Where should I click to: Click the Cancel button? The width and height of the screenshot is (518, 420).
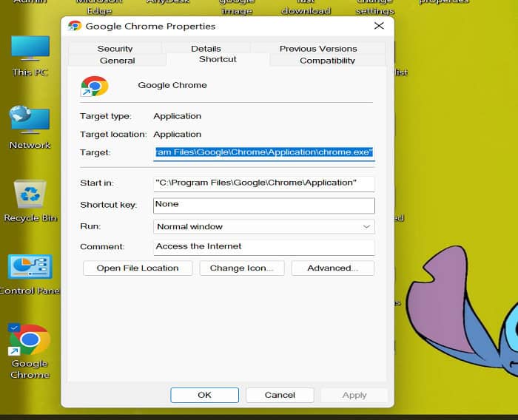(280, 395)
